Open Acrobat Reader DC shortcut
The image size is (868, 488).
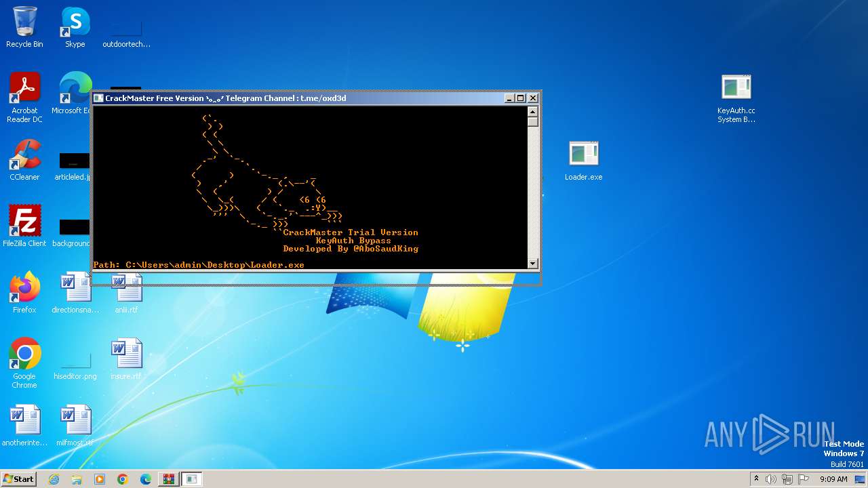pos(24,98)
